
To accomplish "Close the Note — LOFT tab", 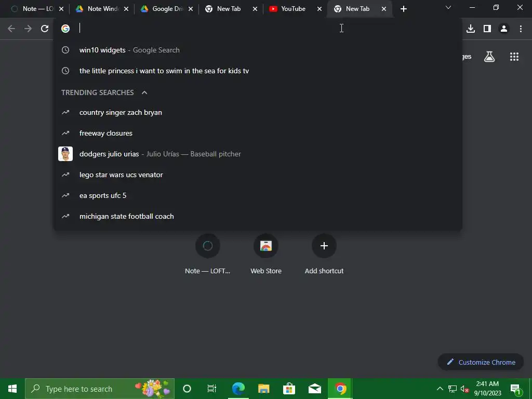I will click(61, 9).
